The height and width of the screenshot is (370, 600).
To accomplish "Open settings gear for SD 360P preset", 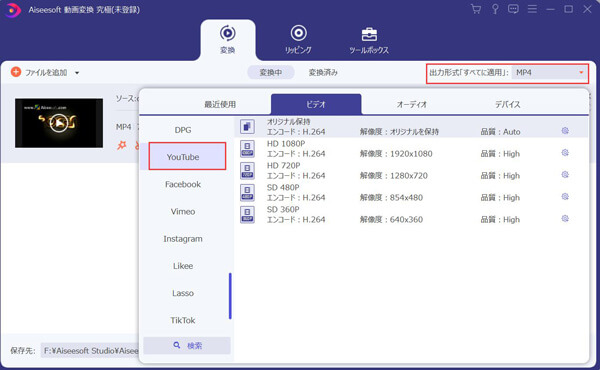I will pyautogui.click(x=565, y=218).
